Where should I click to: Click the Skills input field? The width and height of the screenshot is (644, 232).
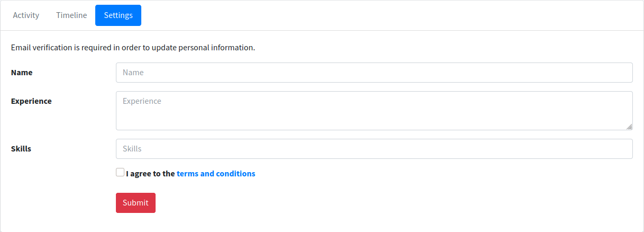click(x=374, y=149)
